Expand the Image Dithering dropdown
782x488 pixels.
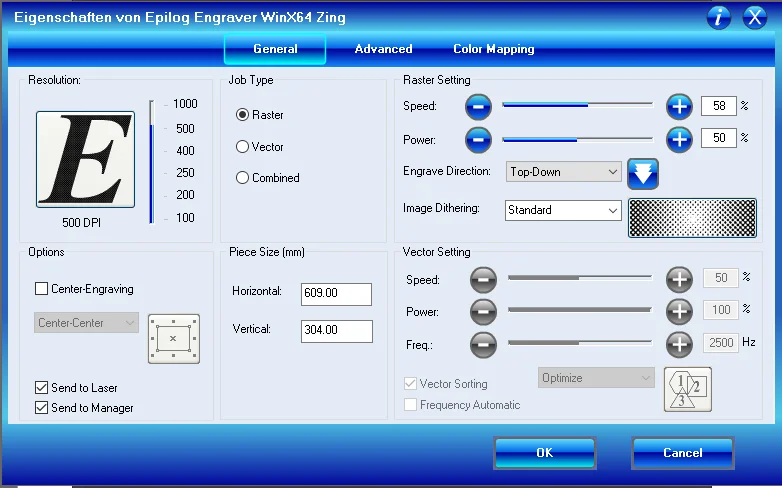click(564, 210)
